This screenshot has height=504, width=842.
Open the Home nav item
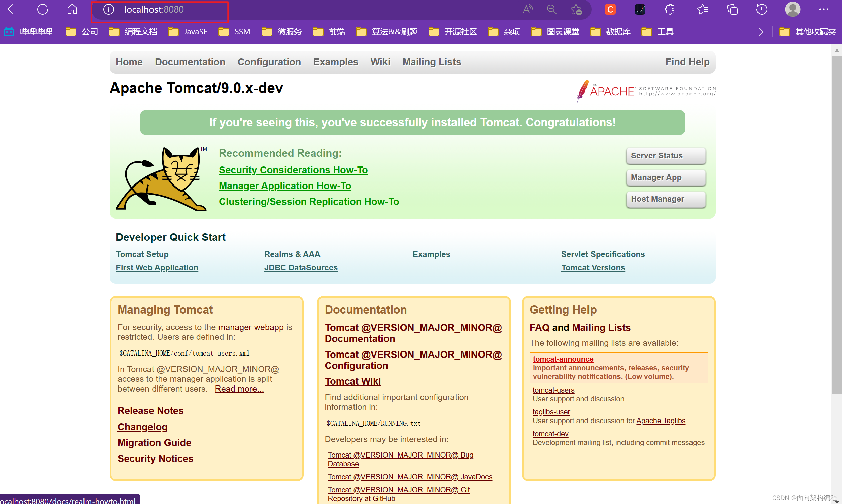(x=129, y=62)
